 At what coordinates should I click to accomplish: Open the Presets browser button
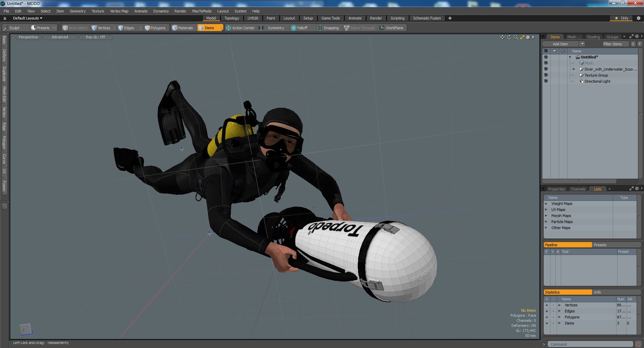(x=43, y=28)
